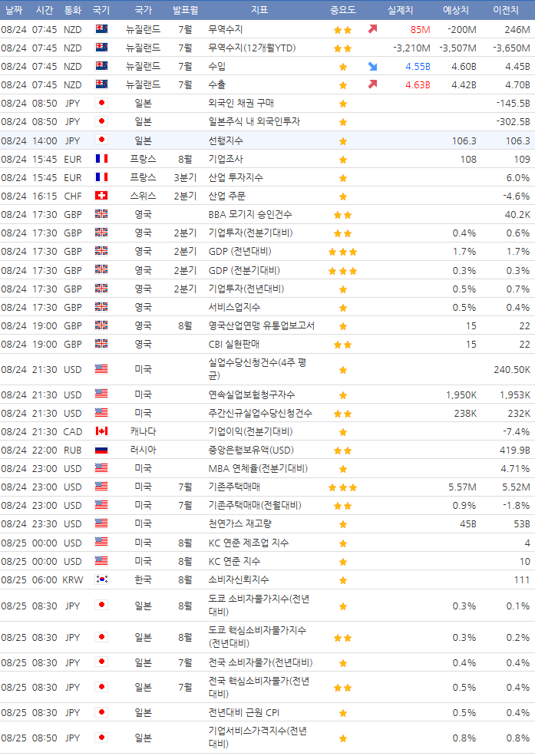
Task: Click the indicator name 전국 핵심소비자물가(전년대비)
Action: (x=259, y=687)
